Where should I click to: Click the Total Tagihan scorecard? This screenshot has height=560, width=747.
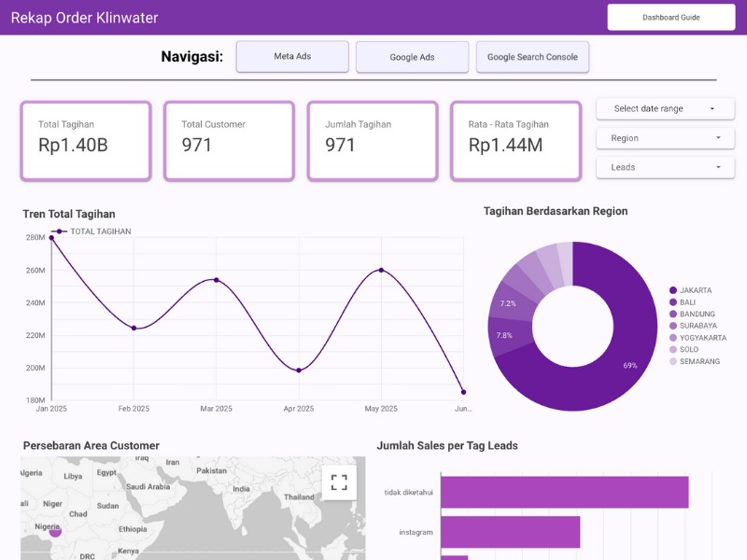coord(86,141)
